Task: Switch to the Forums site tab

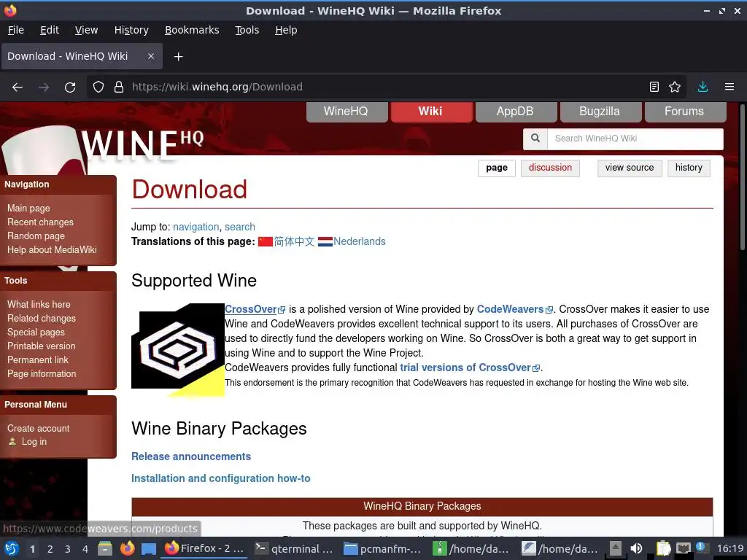Action: pos(684,112)
